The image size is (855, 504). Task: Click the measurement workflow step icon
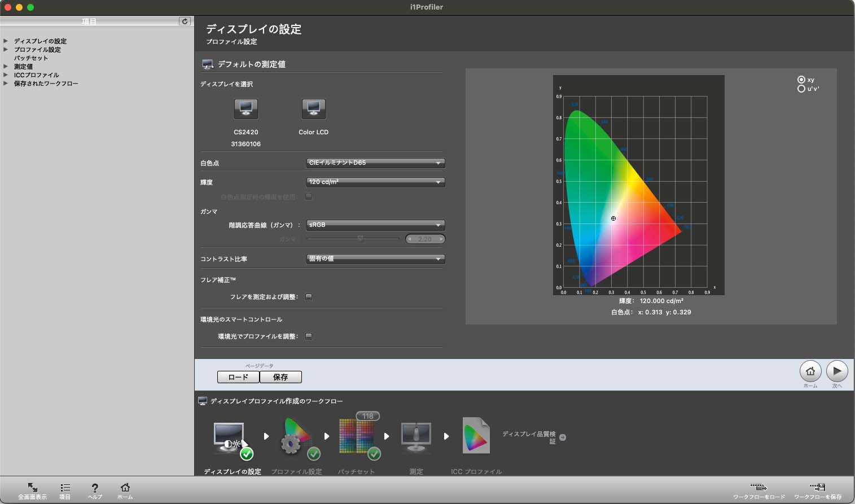(x=416, y=437)
